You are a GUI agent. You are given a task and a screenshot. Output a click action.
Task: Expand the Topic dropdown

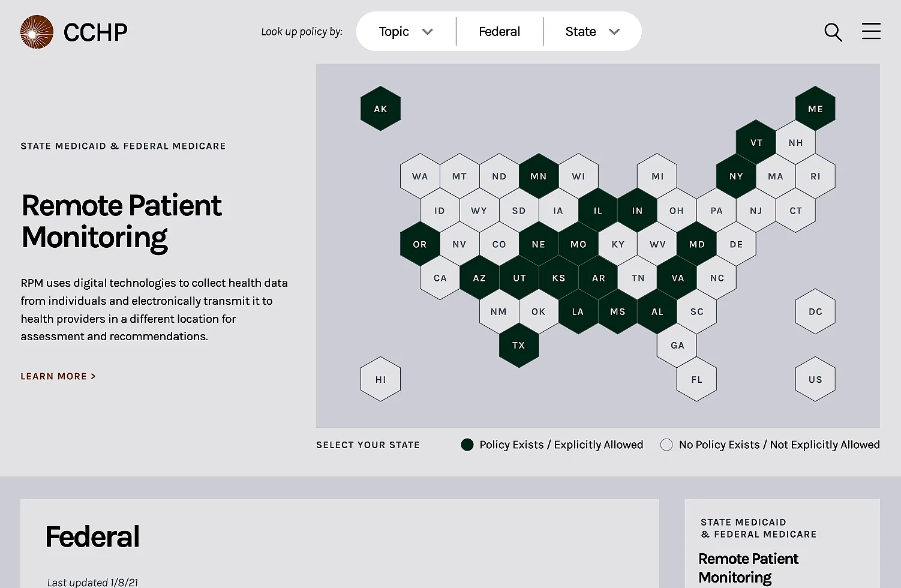[x=406, y=32]
